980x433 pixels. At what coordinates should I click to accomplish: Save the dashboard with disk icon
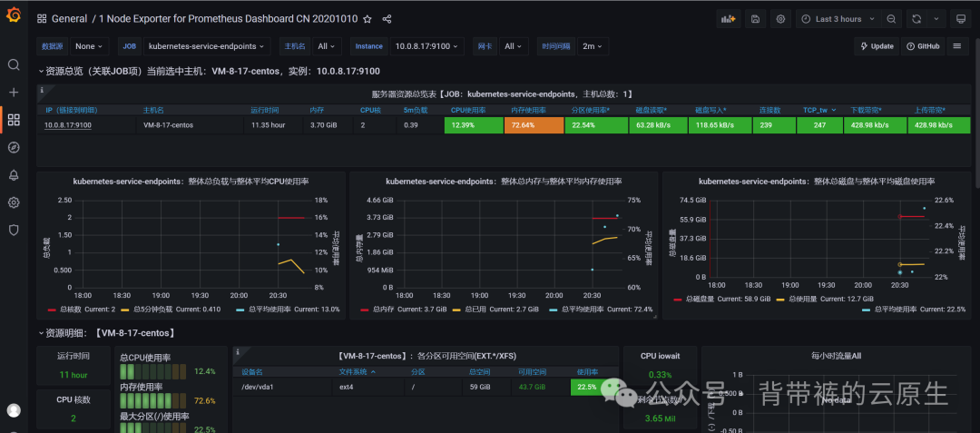coord(755,19)
